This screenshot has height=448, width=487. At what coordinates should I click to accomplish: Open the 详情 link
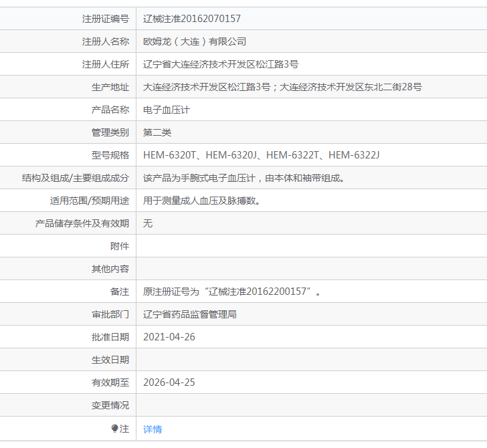click(153, 429)
